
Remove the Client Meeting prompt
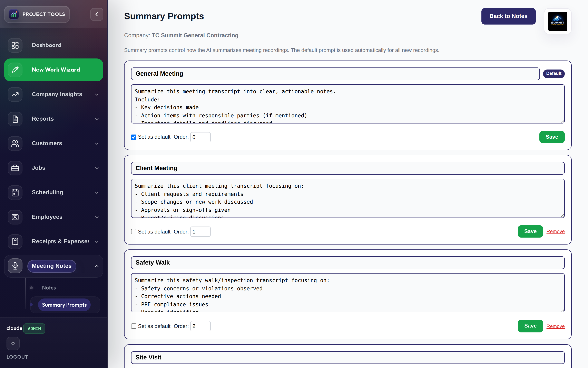[556, 231]
